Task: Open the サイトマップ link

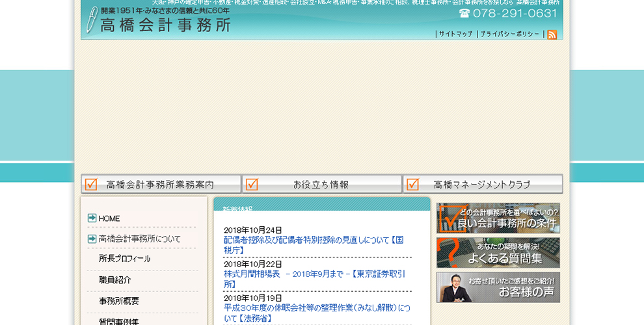Action: [455, 34]
